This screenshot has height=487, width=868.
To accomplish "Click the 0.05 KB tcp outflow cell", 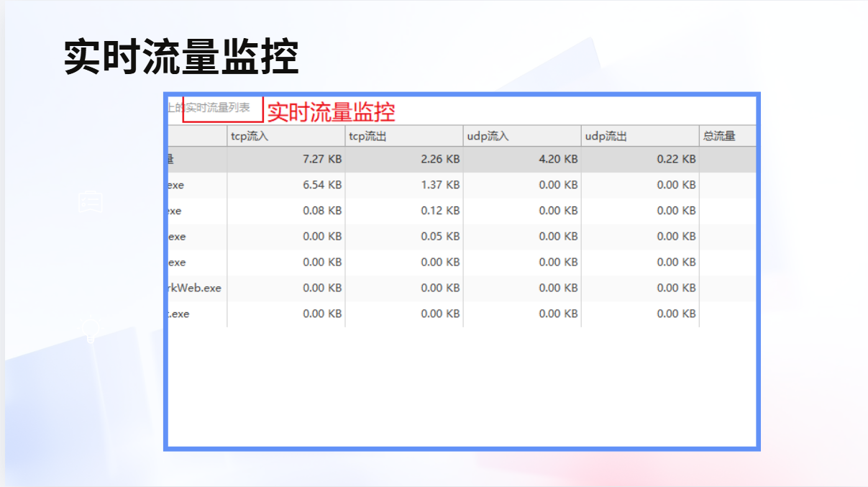I will point(440,237).
